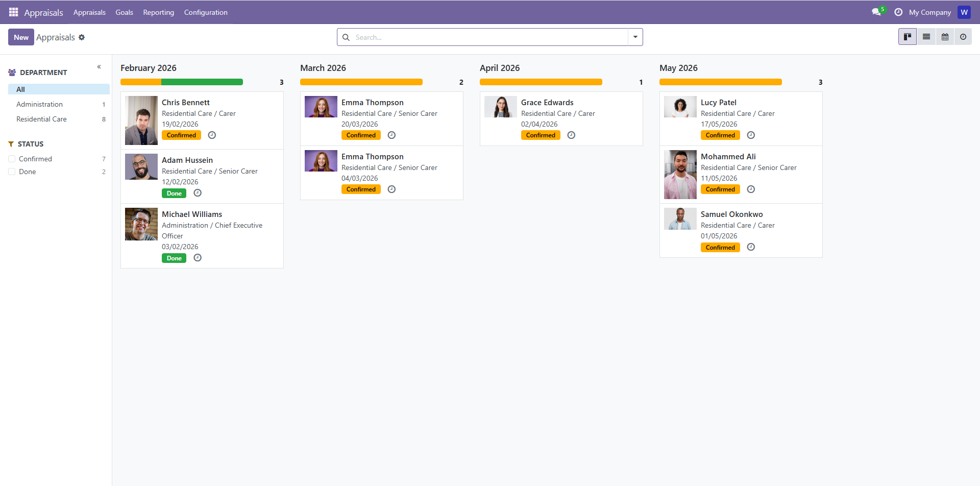Click the New appraisal button
Screen dimensions: 980x486
[21, 37]
